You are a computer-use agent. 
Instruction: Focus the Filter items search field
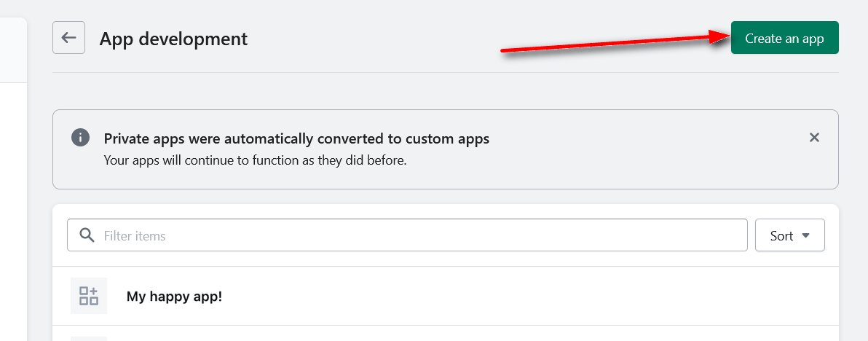[x=408, y=235]
